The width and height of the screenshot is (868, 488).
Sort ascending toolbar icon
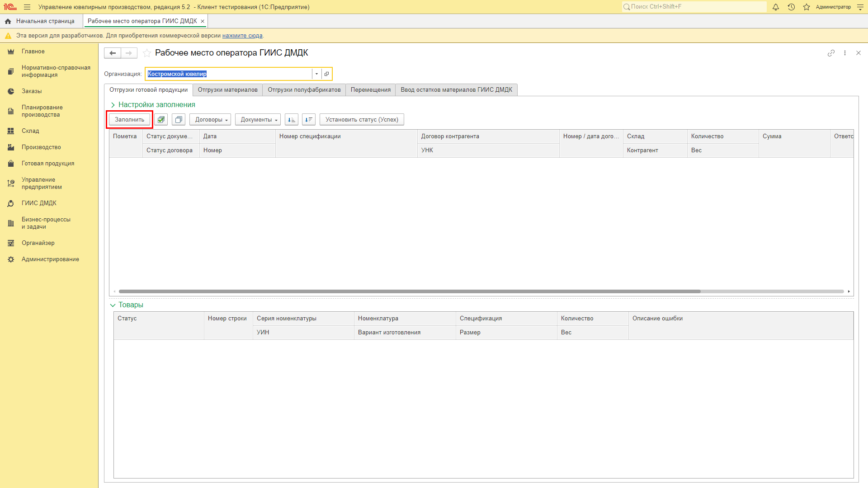pos(292,120)
